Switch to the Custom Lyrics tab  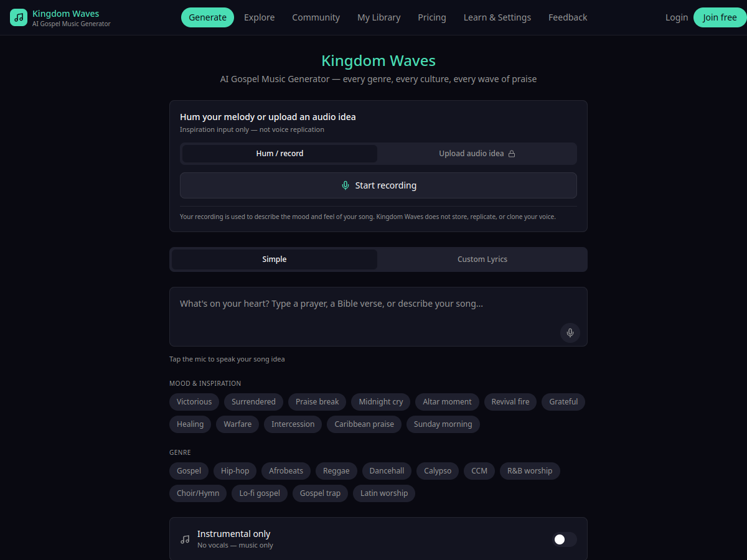coord(482,259)
